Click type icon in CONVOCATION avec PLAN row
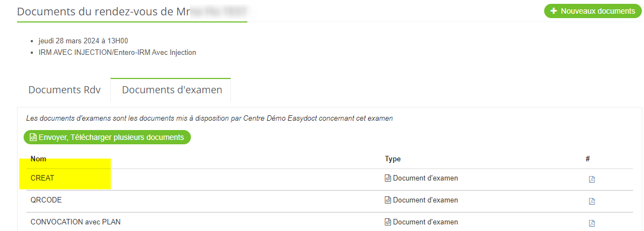Image resolution: width=644 pixels, height=231 pixels. coord(388,222)
